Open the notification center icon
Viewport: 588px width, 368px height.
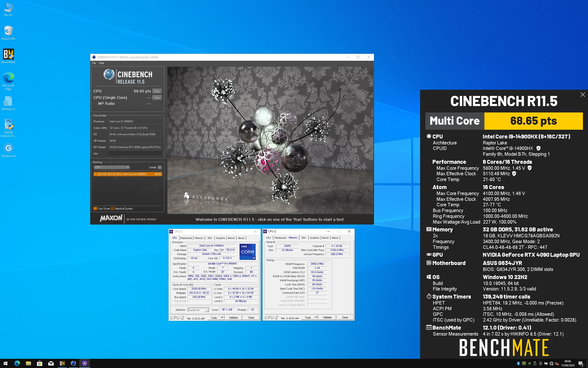581,364
